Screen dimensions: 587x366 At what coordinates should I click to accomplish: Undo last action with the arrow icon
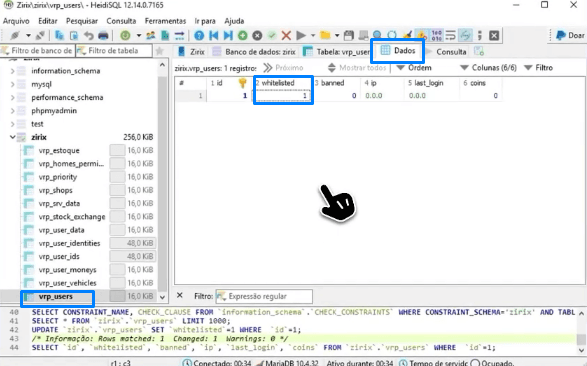(88, 36)
